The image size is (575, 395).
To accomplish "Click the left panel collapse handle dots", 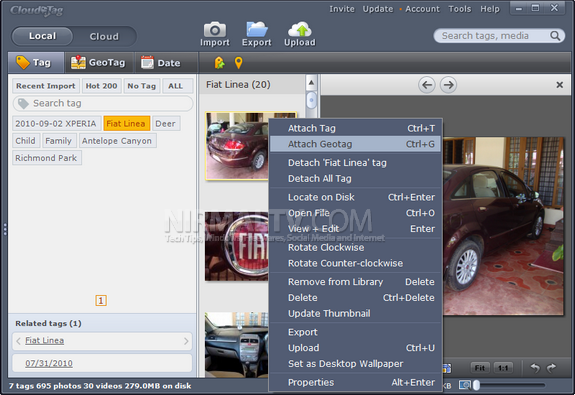I will [x=5, y=229].
